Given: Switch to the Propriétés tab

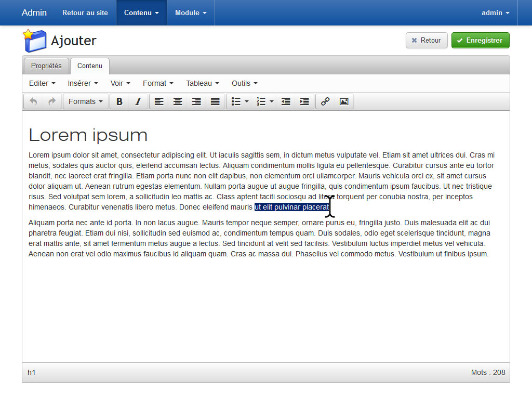Looking at the screenshot, I should coord(46,66).
